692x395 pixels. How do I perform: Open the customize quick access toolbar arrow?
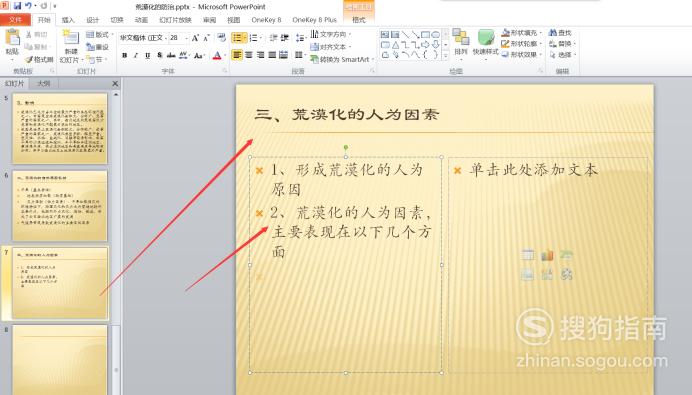55,6
